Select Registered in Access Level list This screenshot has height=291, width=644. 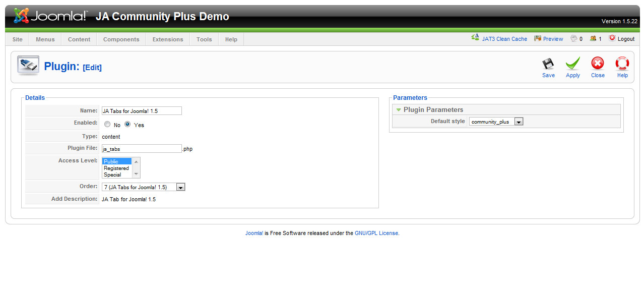(116, 168)
